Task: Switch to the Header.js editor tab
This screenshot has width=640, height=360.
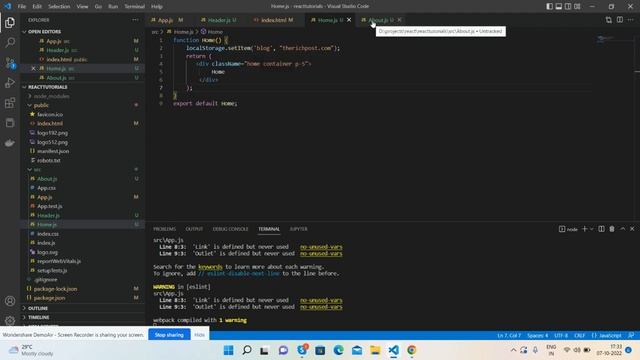Action: (219, 20)
